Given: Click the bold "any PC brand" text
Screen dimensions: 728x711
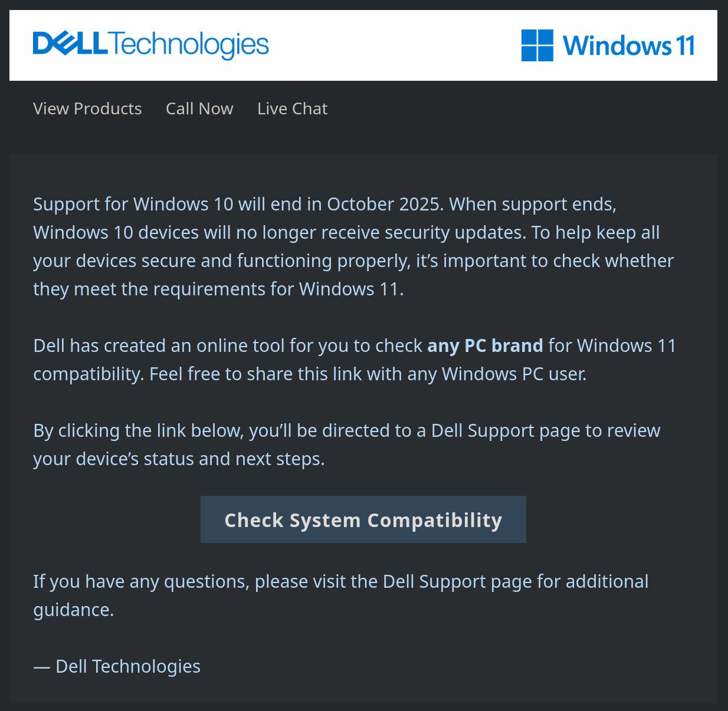Looking at the screenshot, I should coord(485,345).
